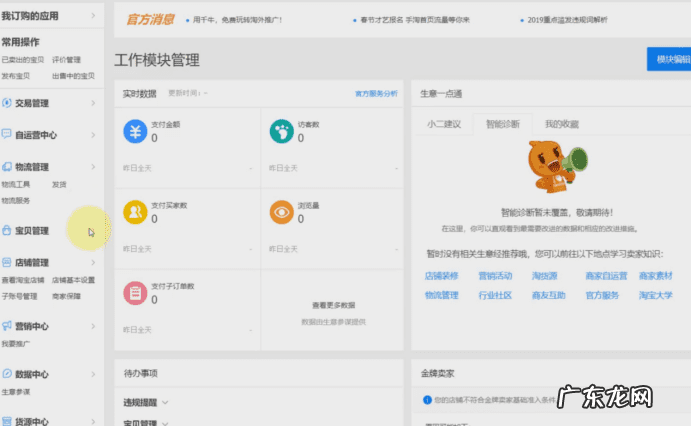Open 商家保障 link

pos(66,296)
